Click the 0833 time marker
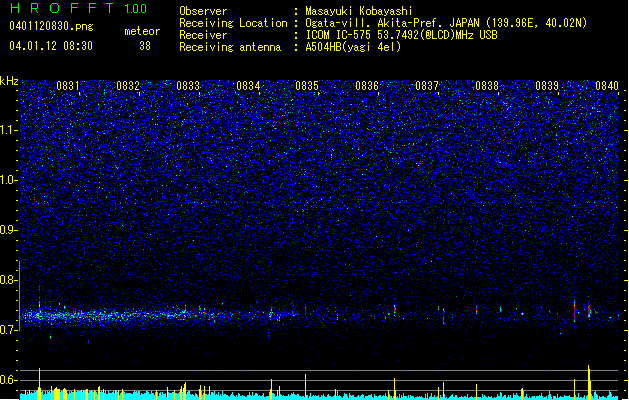Screen dimensions: 629x400 188,86
